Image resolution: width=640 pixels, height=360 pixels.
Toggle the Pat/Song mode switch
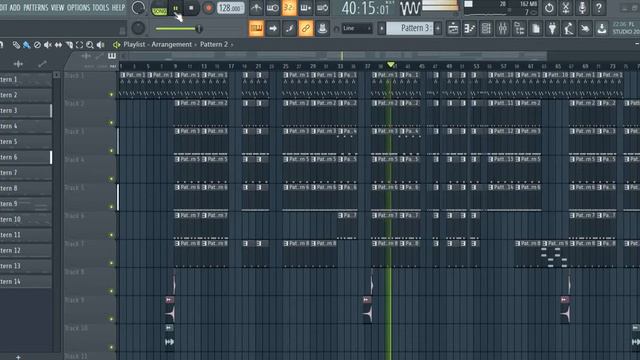click(x=159, y=9)
